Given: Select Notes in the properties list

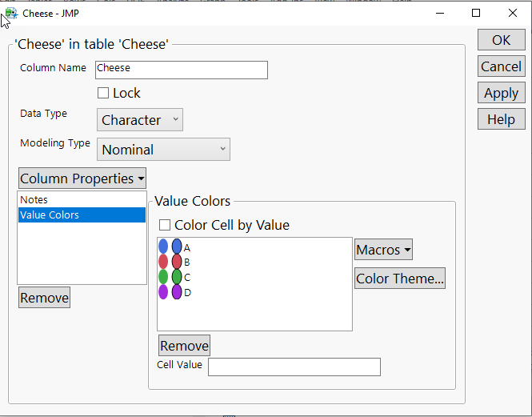Looking at the screenshot, I should pyautogui.click(x=34, y=200).
